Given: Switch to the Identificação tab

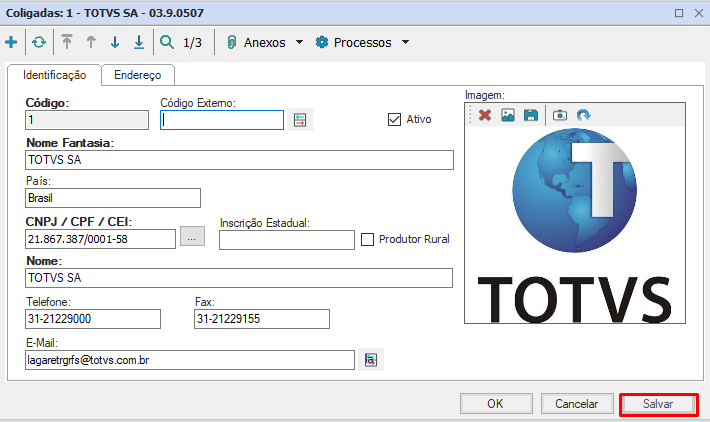Looking at the screenshot, I should 54,75.
